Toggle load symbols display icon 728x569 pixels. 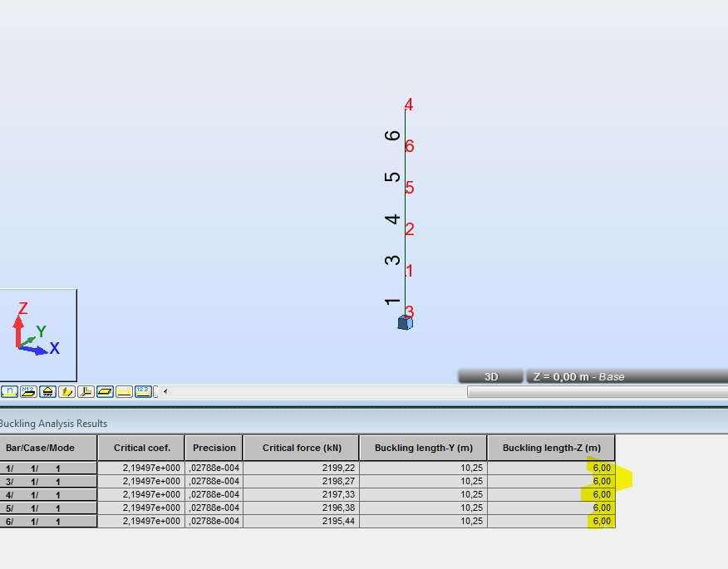click(x=124, y=392)
